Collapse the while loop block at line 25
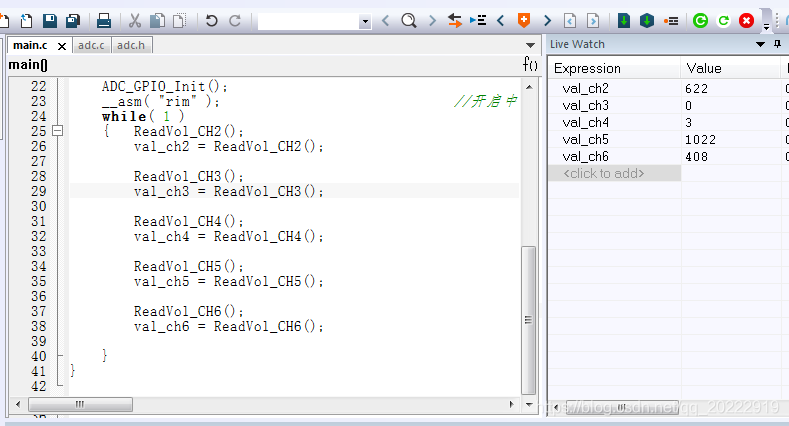Viewport: 789px width, 426px height. [x=58, y=131]
